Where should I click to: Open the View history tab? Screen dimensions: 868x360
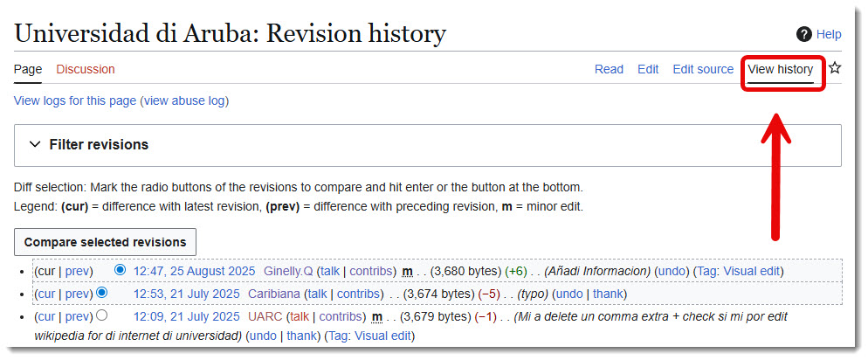tap(781, 69)
